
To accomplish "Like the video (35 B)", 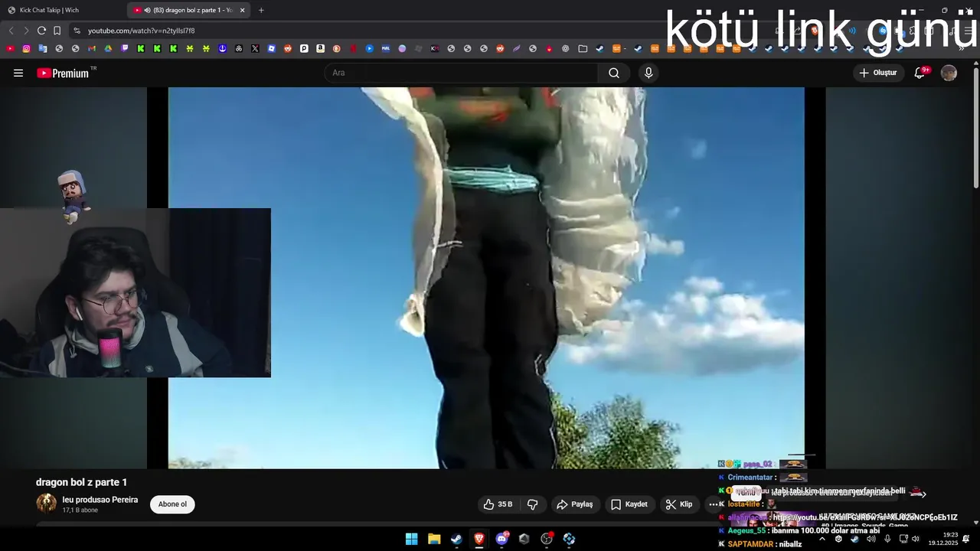I will click(498, 504).
